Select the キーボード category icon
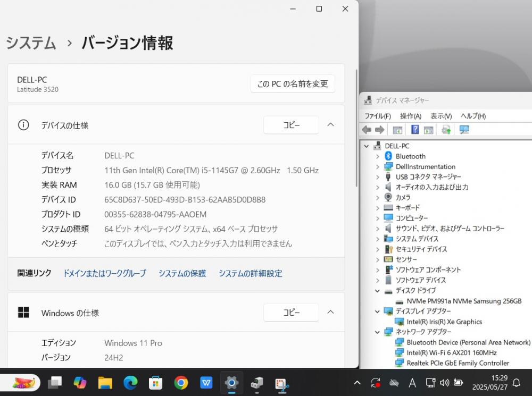 coord(388,207)
